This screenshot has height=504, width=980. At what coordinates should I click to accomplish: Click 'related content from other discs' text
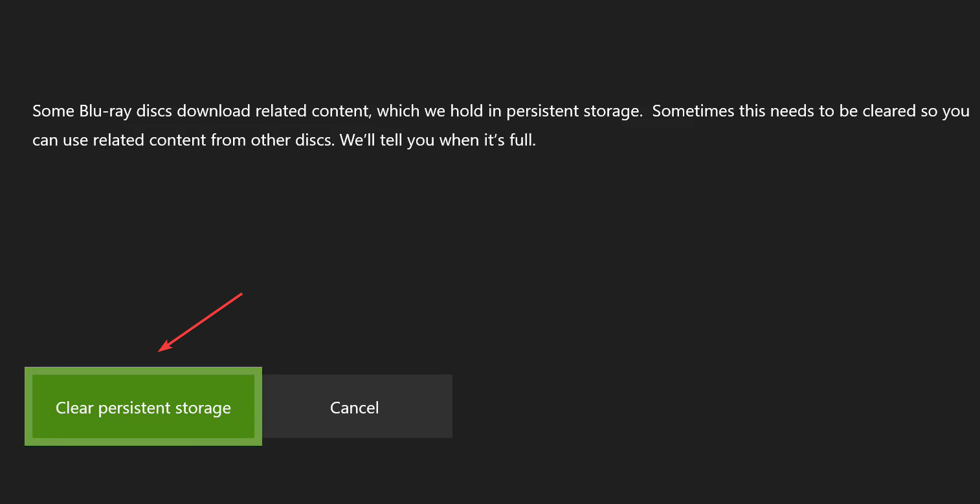point(213,140)
